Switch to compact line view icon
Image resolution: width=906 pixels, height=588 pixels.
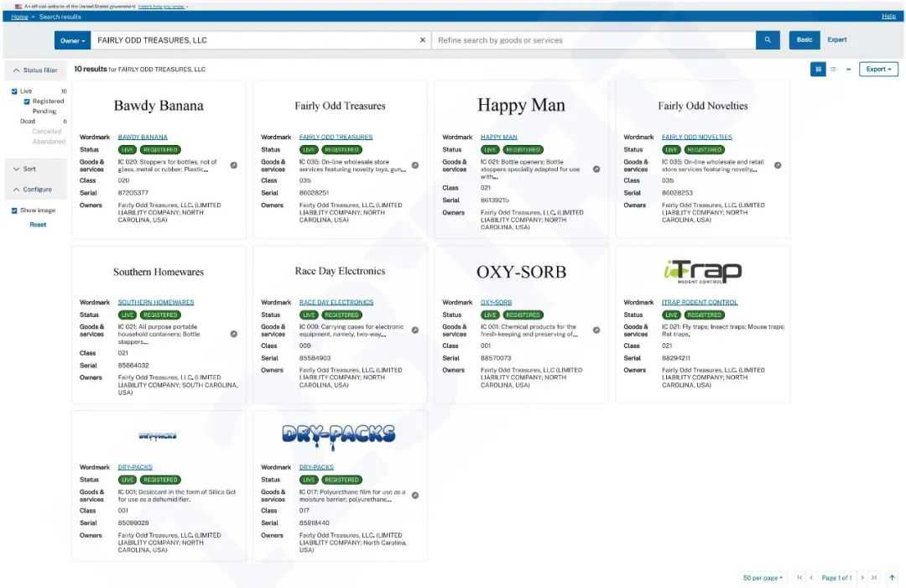point(848,70)
